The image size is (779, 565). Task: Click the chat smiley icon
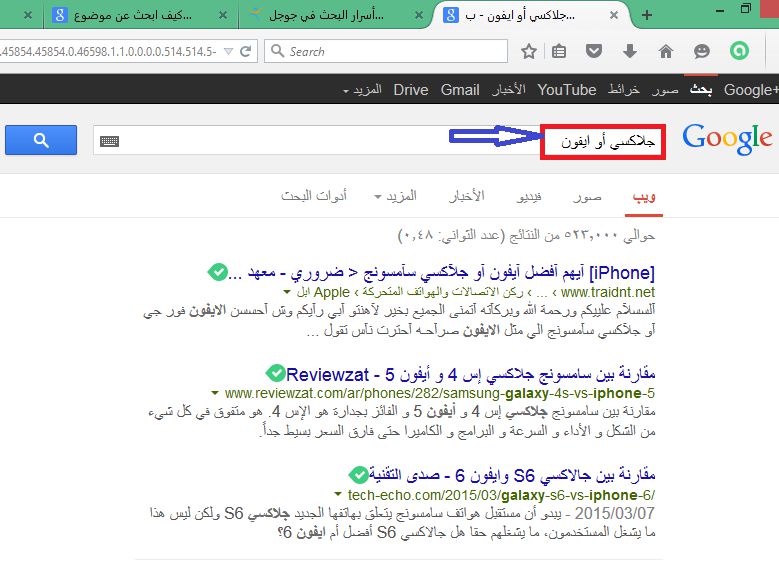click(x=701, y=51)
